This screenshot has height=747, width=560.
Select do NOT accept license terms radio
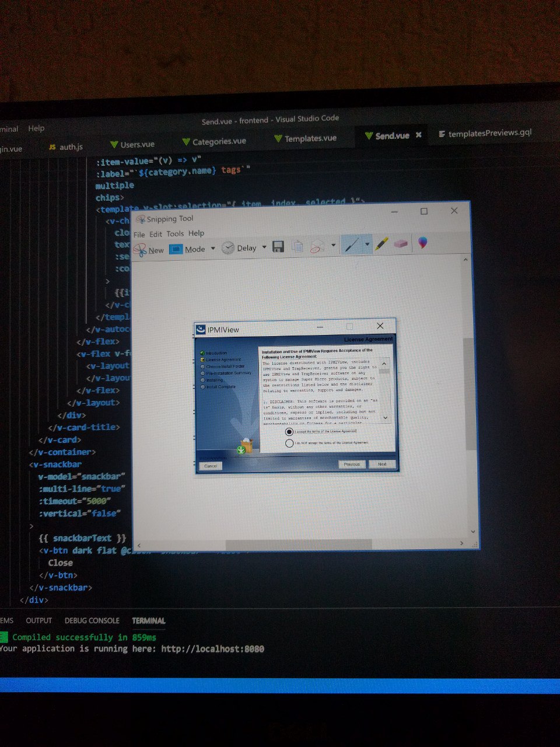pos(289,443)
